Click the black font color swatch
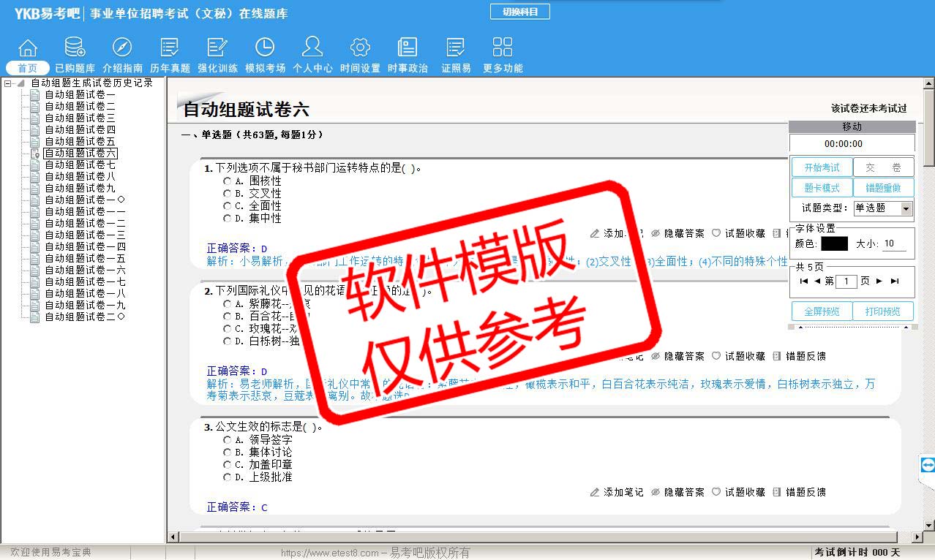Image resolution: width=935 pixels, height=560 pixels. (834, 244)
